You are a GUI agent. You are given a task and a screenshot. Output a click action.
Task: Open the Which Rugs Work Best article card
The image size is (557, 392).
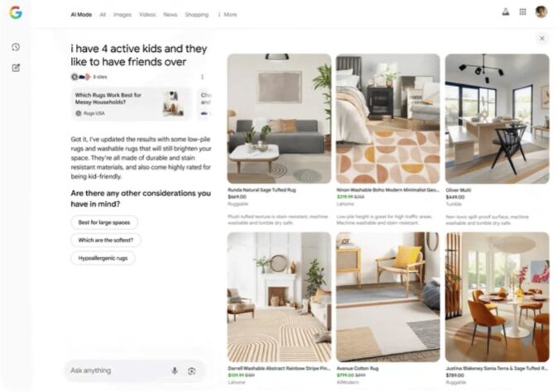[x=131, y=103]
